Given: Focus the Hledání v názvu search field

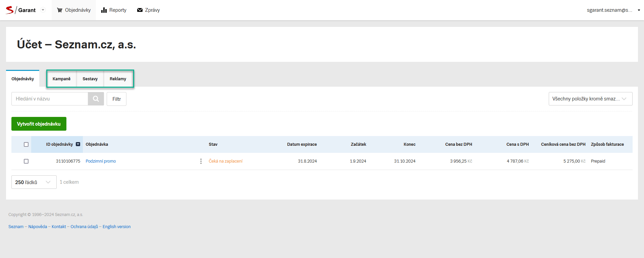Looking at the screenshot, I should point(50,99).
